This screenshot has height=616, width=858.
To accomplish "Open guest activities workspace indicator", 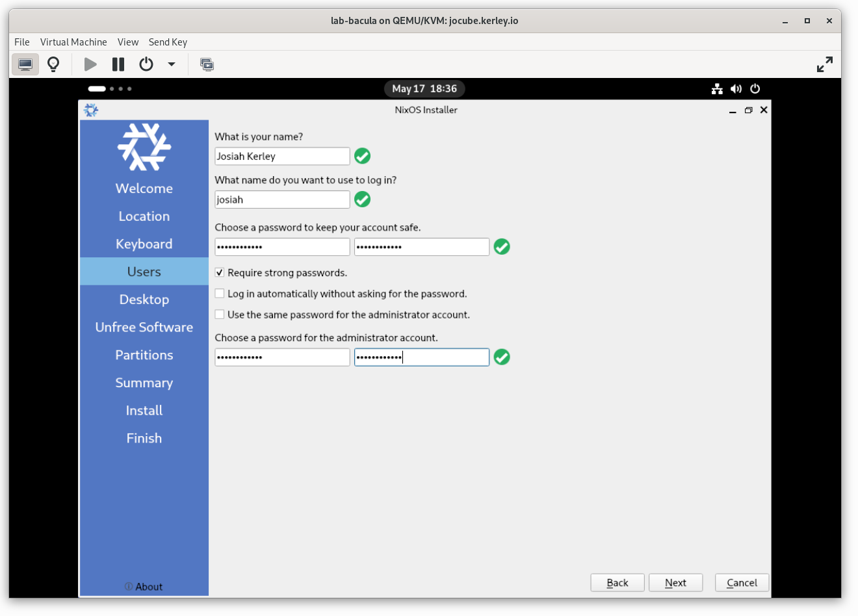I will (x=110, y=88).
